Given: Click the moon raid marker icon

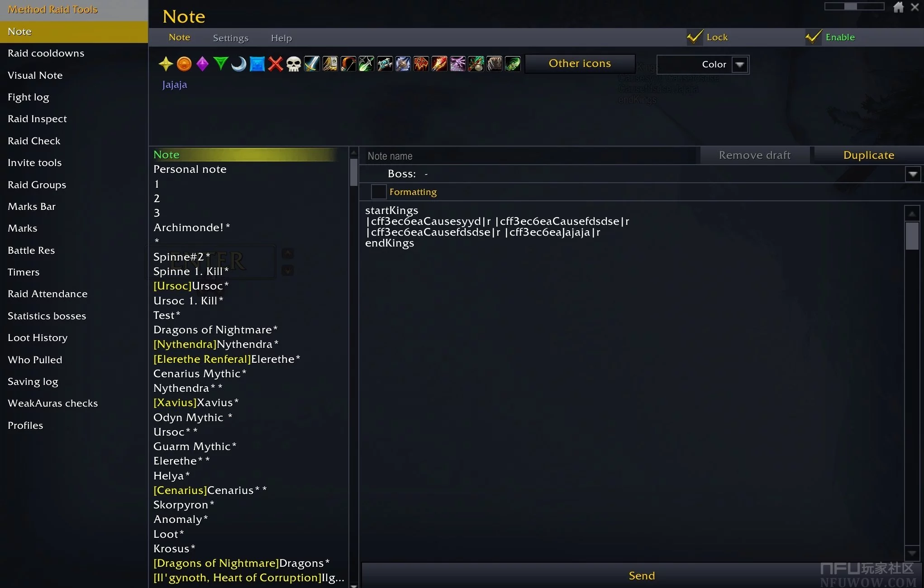Looking at the screenshot, I should (x=238, y=64).
